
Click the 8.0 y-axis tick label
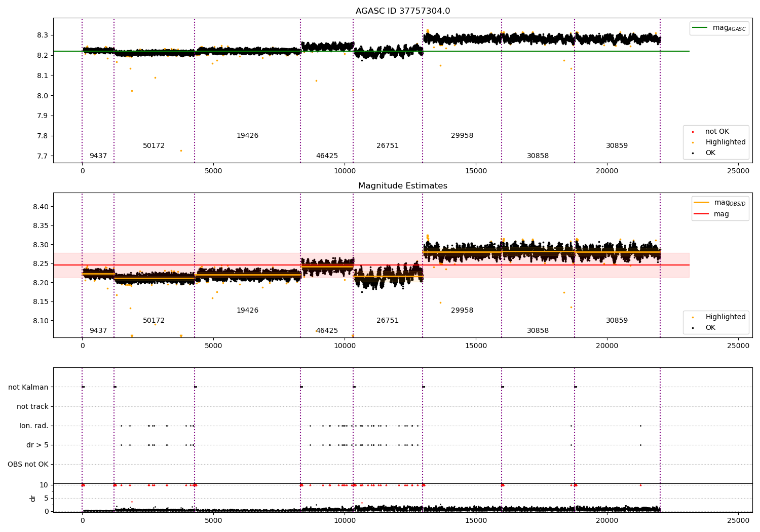(43, 96)
